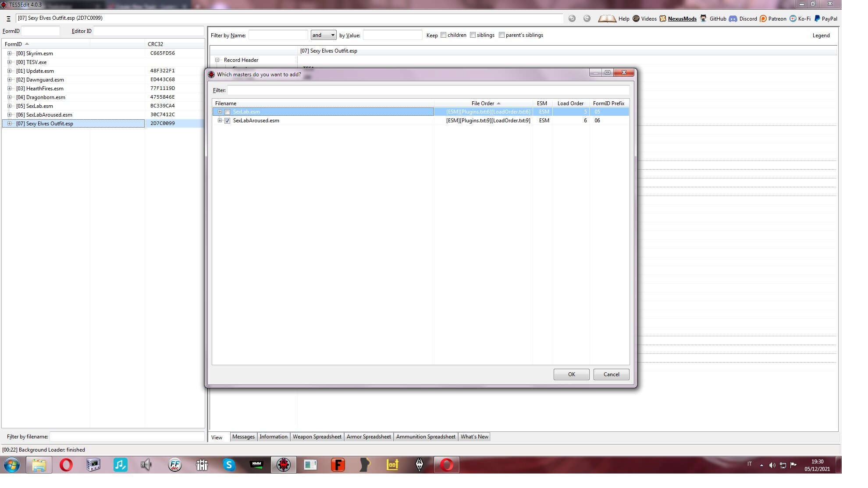868x488 pixels.
Task: Sort the plugin tree by CRC32 column
Action: (x=174, y=44)
